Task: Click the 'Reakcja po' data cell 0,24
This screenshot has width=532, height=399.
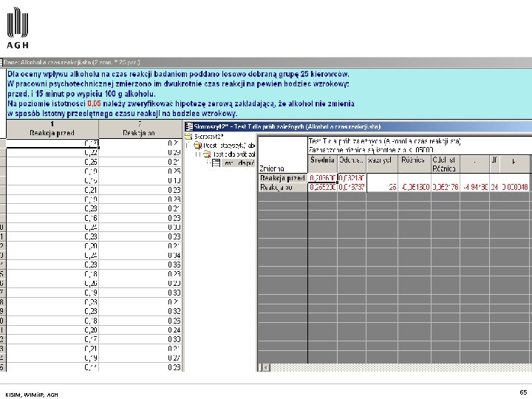Action: point(140,330)
